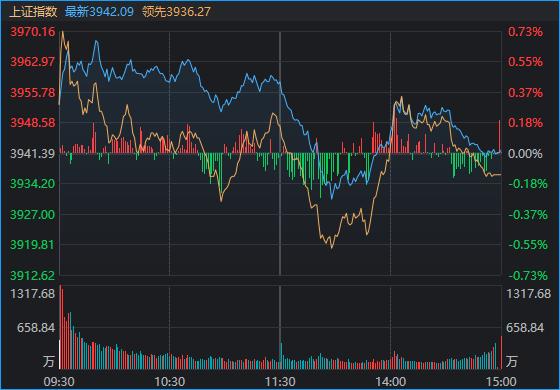Select the 领先3936.27 leading index value
Screen dimensions: 560x390
pos(176,12)
